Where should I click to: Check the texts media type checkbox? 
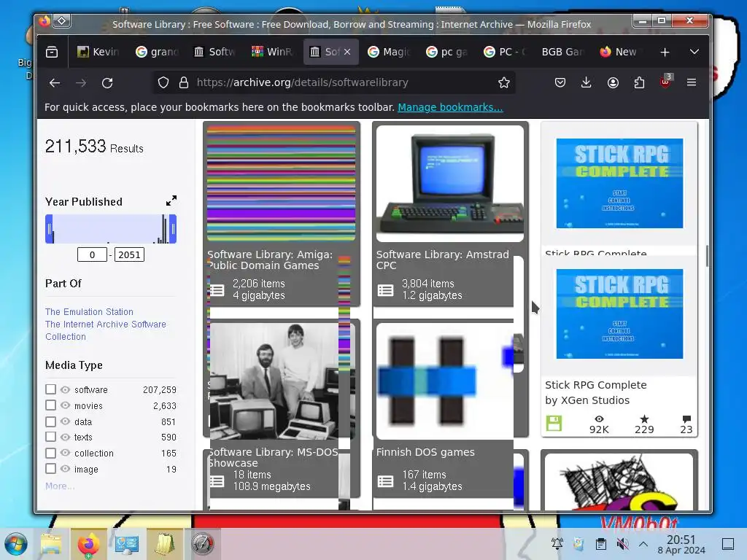click(50, 437)
